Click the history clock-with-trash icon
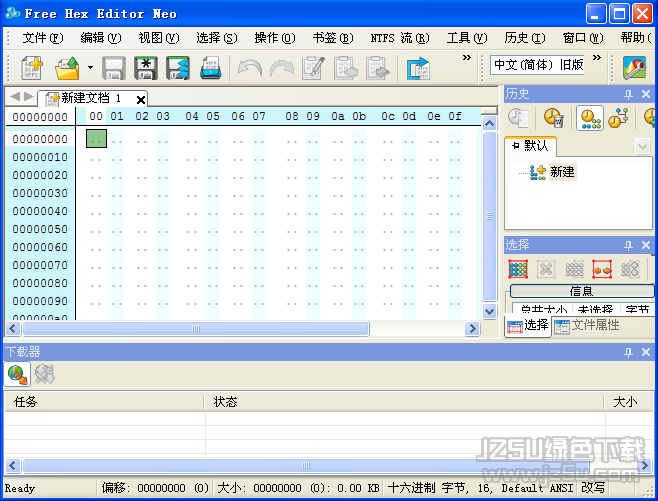 click(x=554, y=118)
